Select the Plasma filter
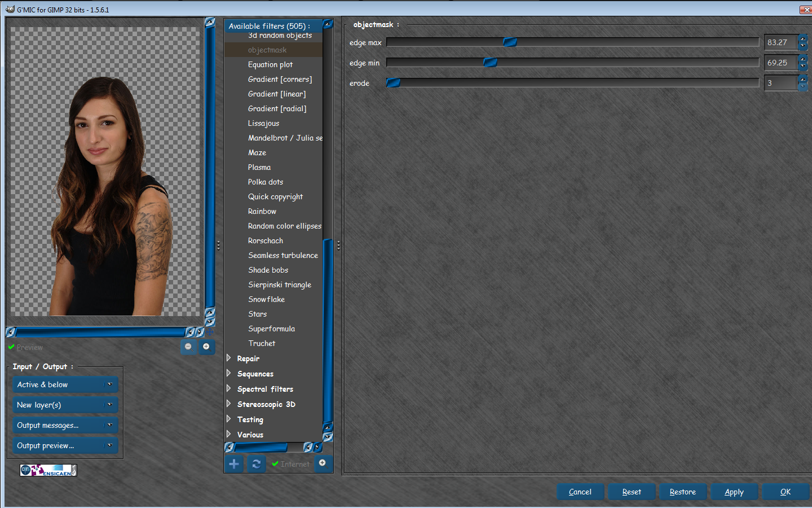The image size is (812, 508). 259,167
